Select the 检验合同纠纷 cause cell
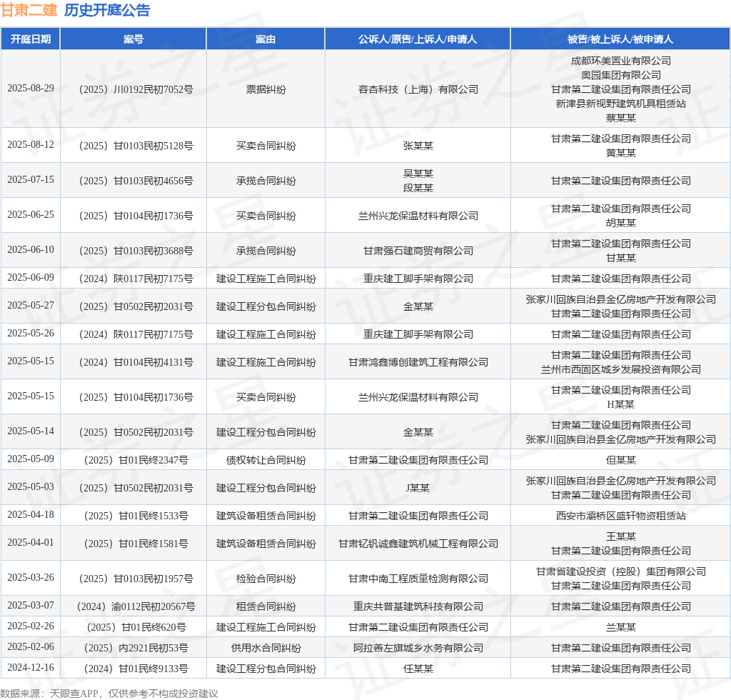 pyautogui.click(x=266, y=579)
